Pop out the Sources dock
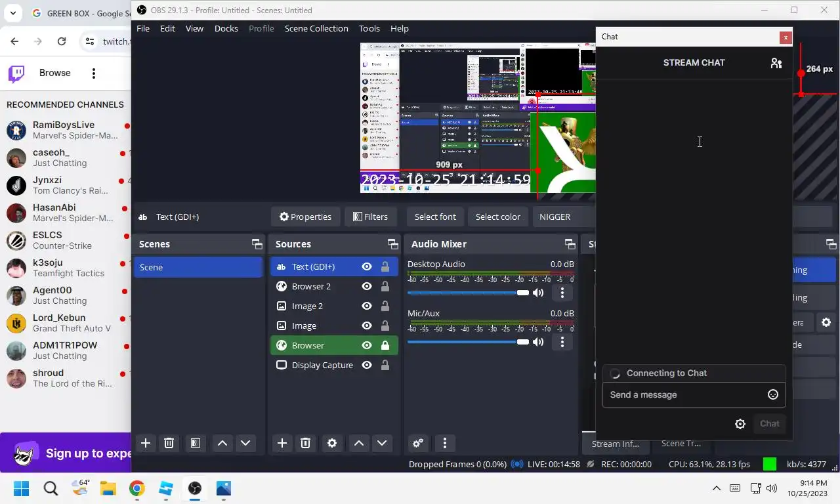Viewport: 840px width, 504px height. (392, 244)
